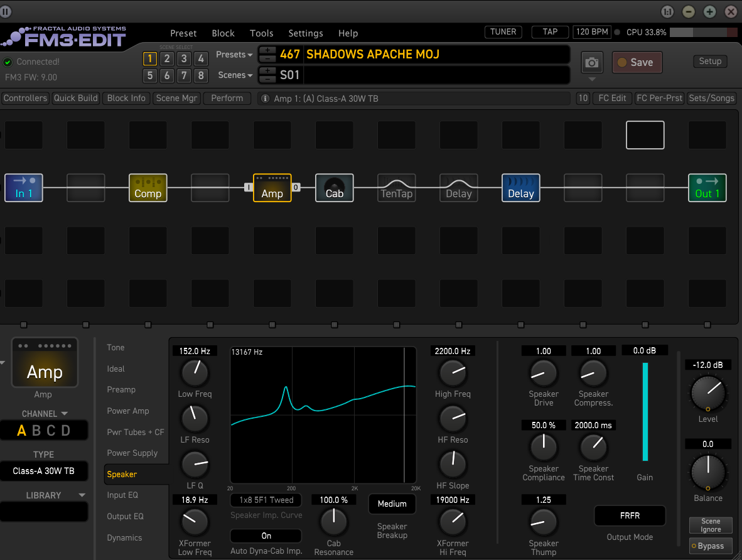Switch to the Power Amp tab
742x560 pixels.
tap(128, 411)
